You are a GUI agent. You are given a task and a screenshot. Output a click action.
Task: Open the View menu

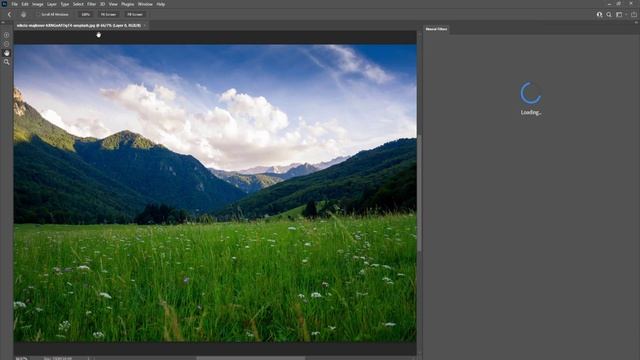(x=113, y=4)
